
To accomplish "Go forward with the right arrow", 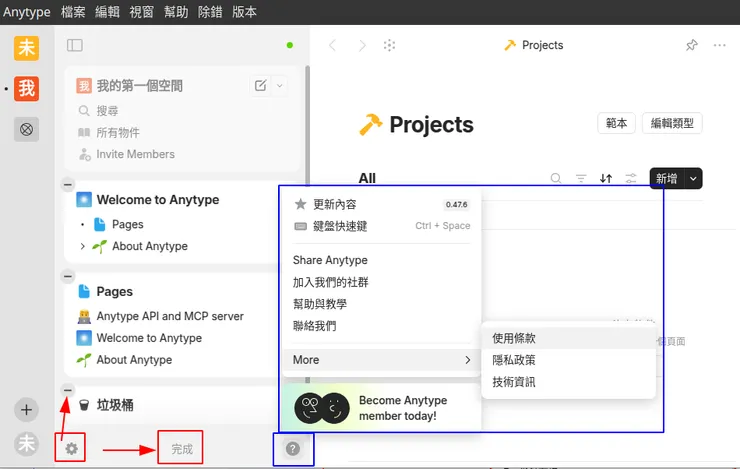I will [x=362, y=45].
